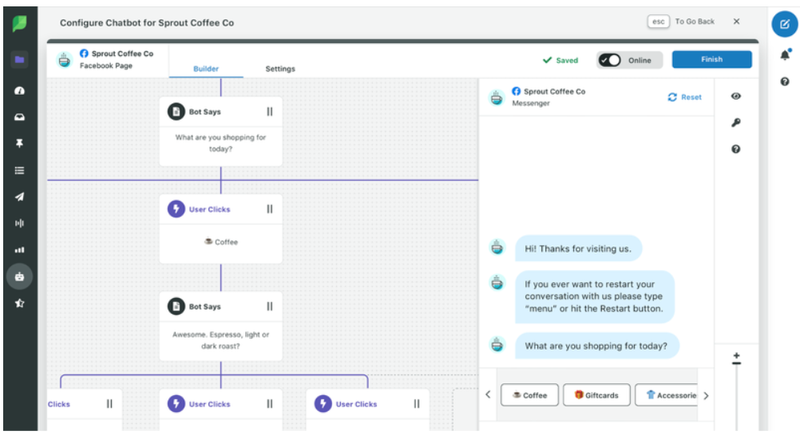Click the Saved status indicator
Image resolution: width=800 pixels, height=435 pixels.
point(560,60)
